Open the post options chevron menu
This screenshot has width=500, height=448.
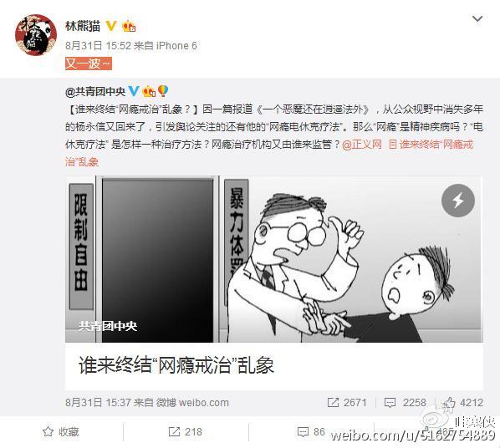pos(477,19)
